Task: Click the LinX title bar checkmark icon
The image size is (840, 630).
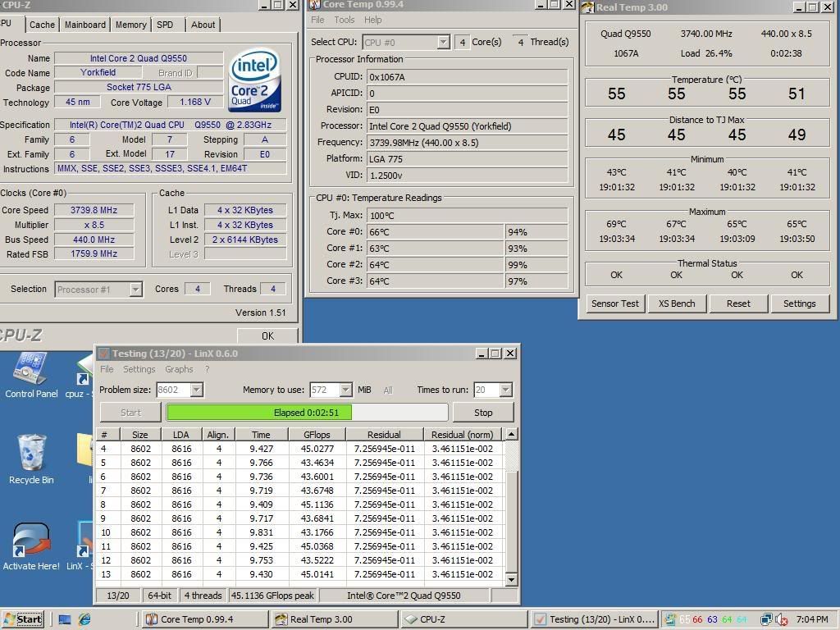Action: click(x=104, y=354)
